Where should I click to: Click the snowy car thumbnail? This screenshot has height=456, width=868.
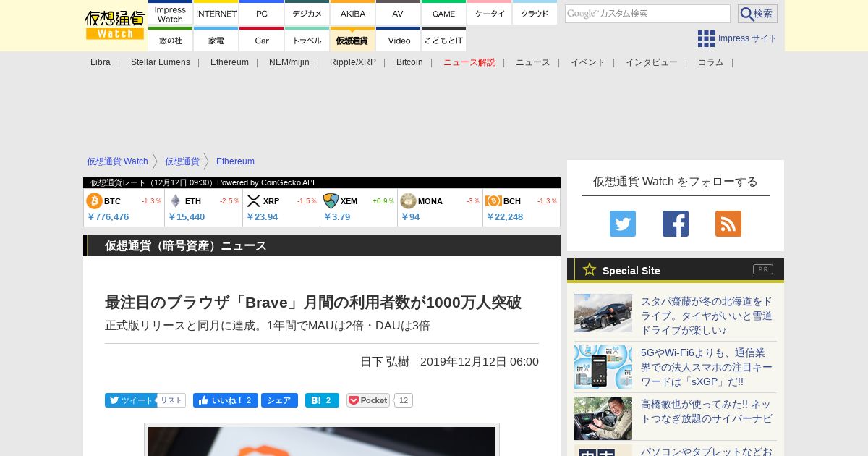603,313
